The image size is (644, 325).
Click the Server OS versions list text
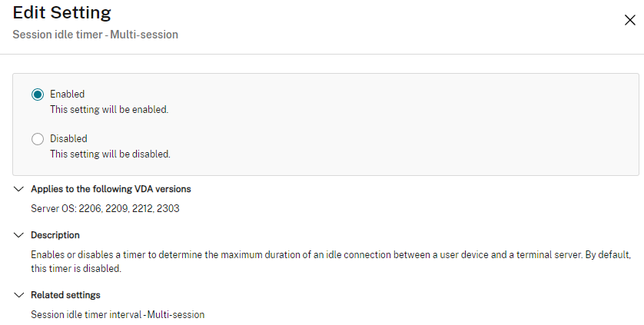(105, 208)
